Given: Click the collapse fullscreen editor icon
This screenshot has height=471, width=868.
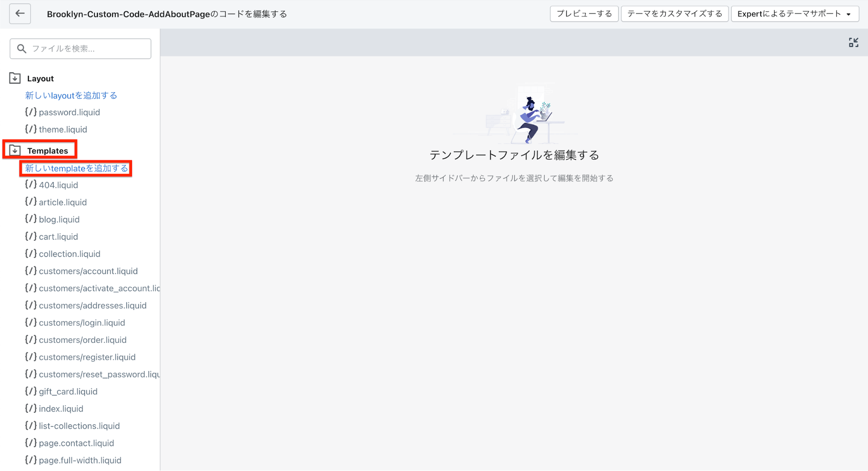Looking at the screenshot, I should pyautogui.click(x=853, y=42).
